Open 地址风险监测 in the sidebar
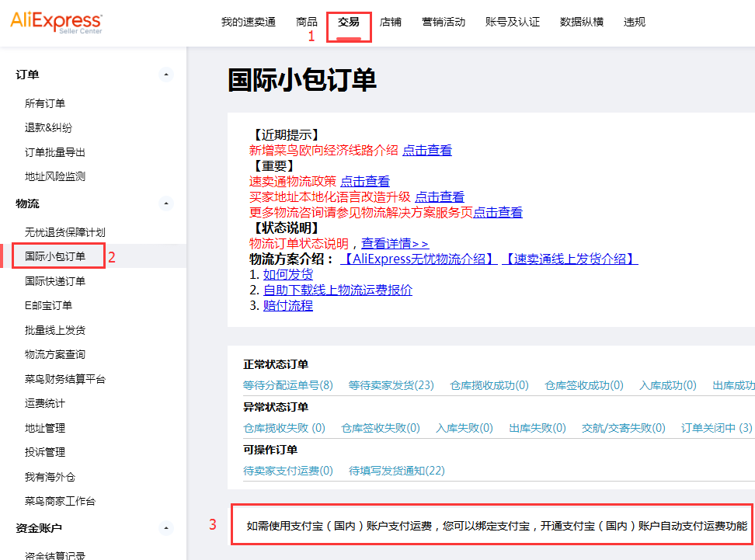The height and width of the screenshot is (560, 755). pyautogui.click(x=55, y=176)
